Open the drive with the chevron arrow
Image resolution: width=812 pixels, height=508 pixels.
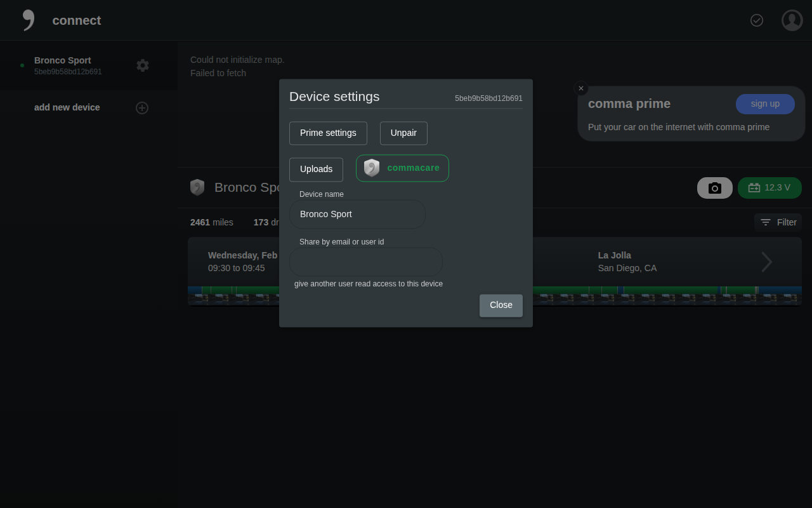(767, 262)
